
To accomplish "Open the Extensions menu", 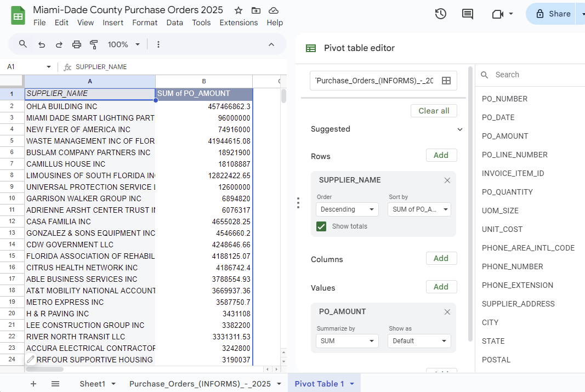I will click(x=238, y=22).
